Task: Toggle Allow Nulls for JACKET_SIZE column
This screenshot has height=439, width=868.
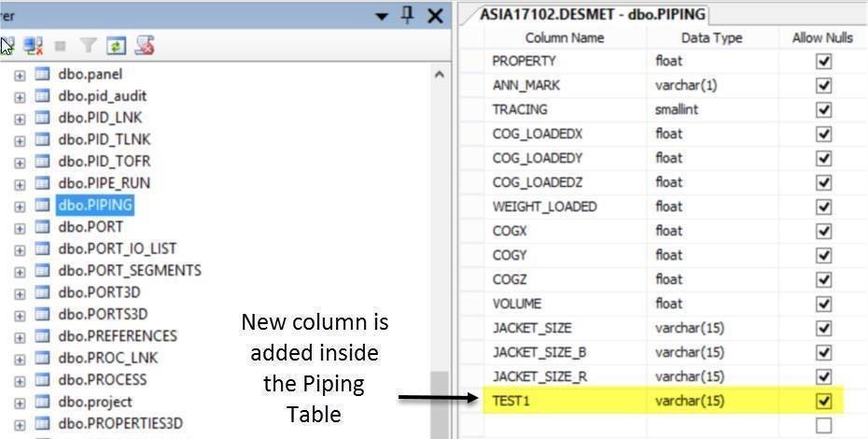Action: point(824,328)
